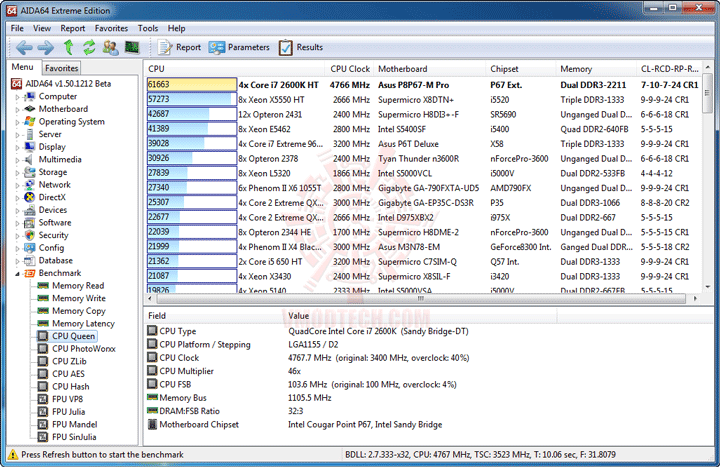The height and width of the screenshot is (467, 720).
Task: Click the Report toolbar button
Action: click(x=179, y=47)
